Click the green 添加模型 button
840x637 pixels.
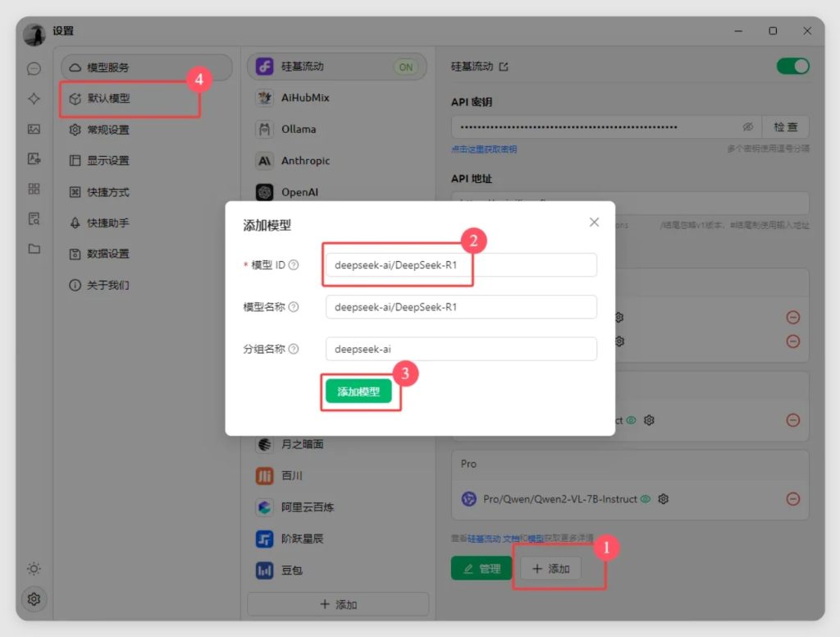[x=358, y=392]
